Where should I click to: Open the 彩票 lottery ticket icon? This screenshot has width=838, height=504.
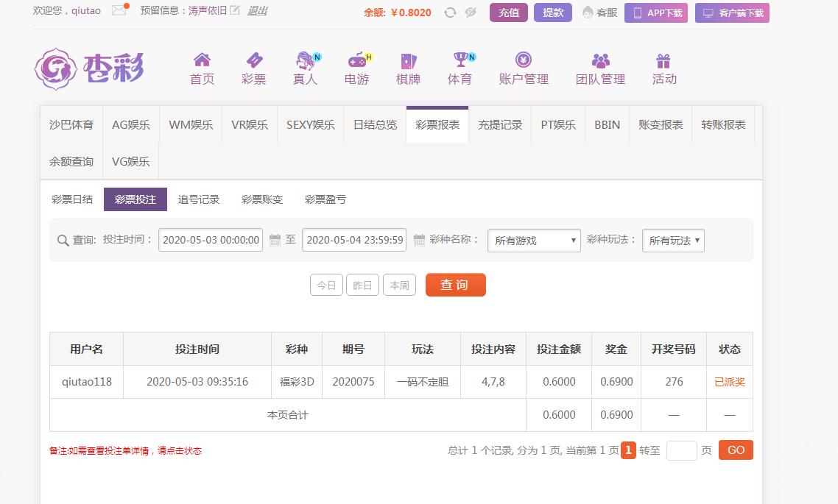253,60
